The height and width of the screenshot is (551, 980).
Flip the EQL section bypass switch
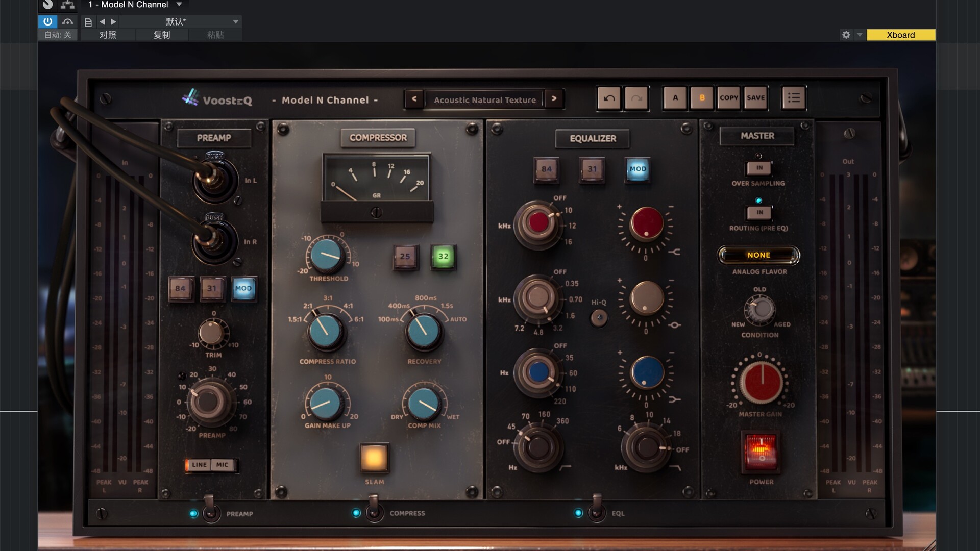point(596,509)
